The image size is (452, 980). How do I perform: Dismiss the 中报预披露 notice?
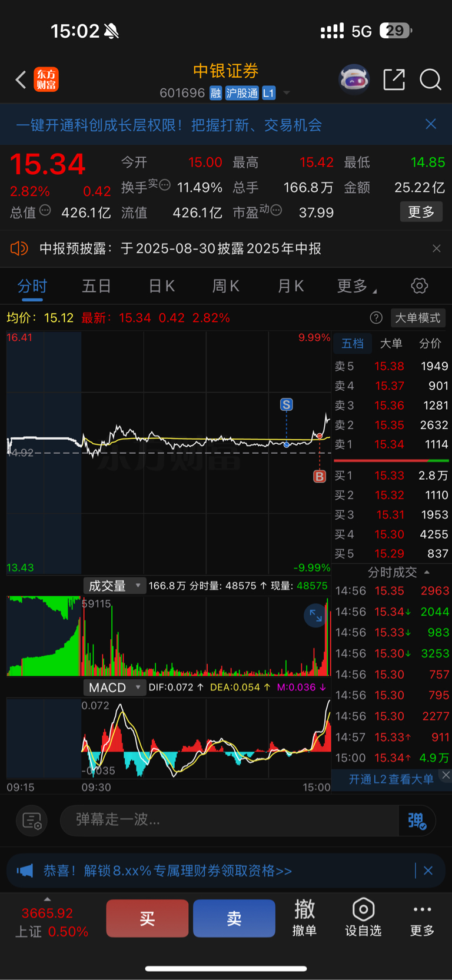(436, 248)
